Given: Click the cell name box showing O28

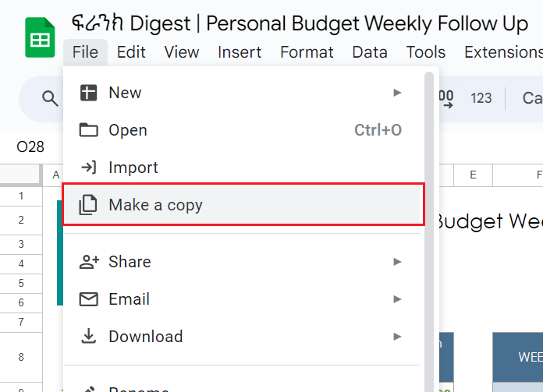Looking at the screenshot, I should click(x=30, y=147).
